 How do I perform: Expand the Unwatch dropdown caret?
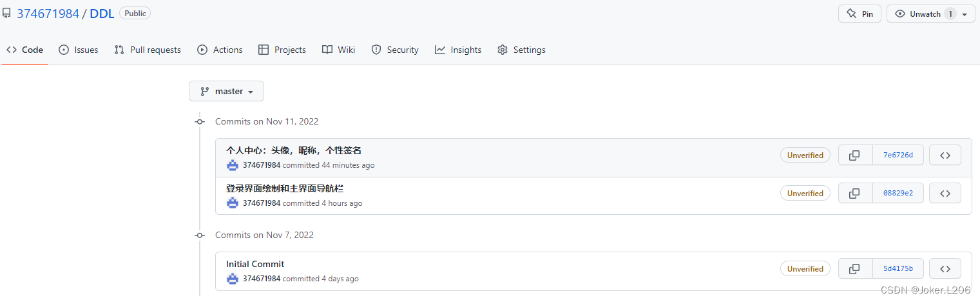coord(965,14)
